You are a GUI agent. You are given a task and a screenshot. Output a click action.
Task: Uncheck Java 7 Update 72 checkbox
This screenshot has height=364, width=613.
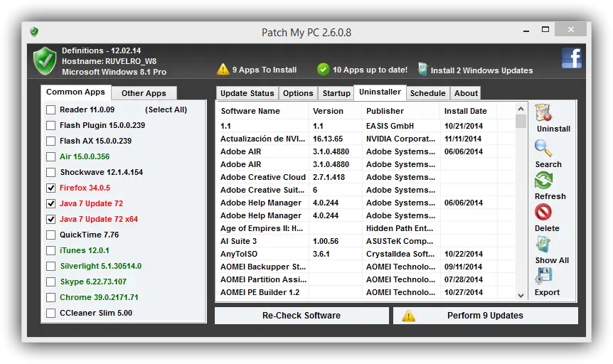click(x=50, y=204)
